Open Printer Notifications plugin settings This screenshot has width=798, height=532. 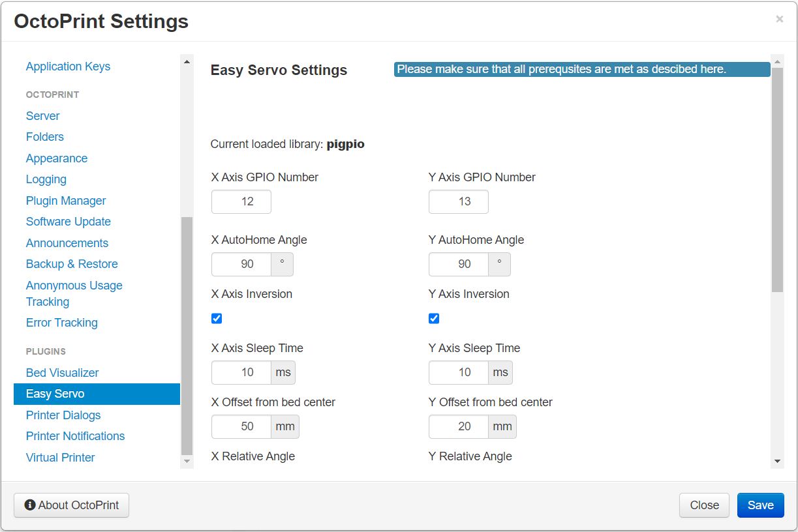[75, 436]
